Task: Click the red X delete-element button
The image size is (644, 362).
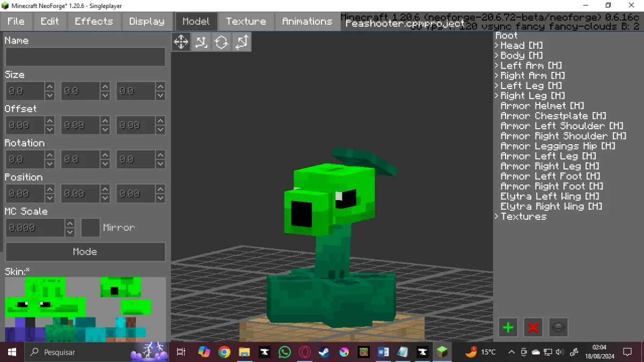Action: click(533, 327)
